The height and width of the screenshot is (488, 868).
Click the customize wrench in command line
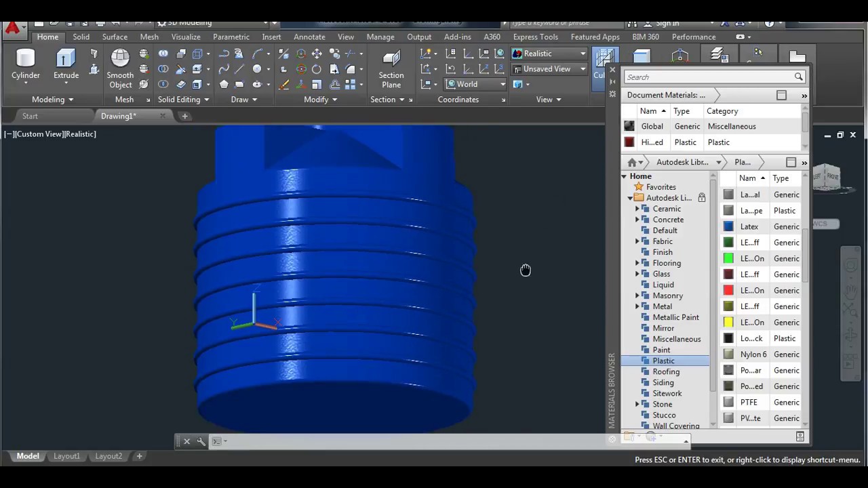[x=201, y=441]
